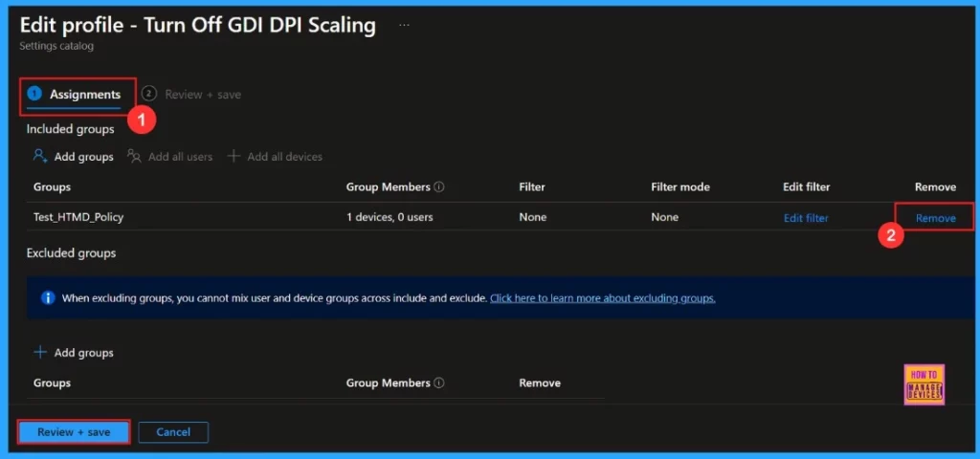
Task: Click the Add groups person icon under Included groups
Action: [40, 156]
